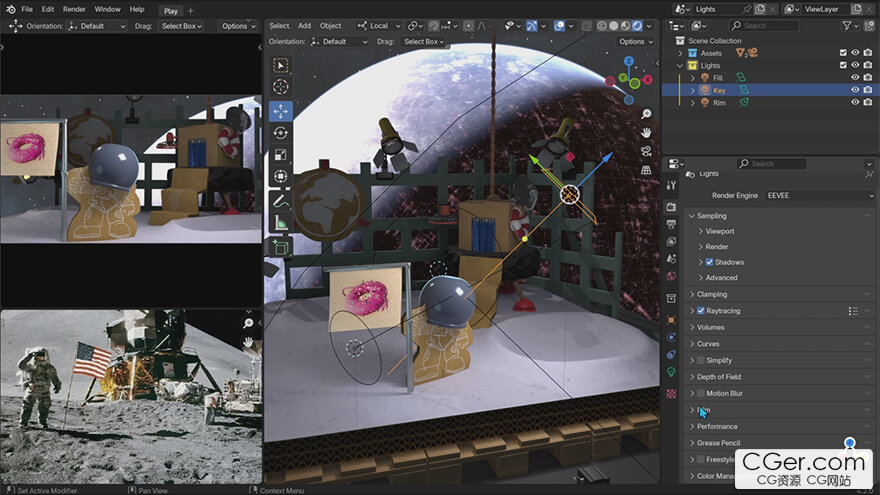Open the File menu
880x495 pixels.
coord(27,10)
